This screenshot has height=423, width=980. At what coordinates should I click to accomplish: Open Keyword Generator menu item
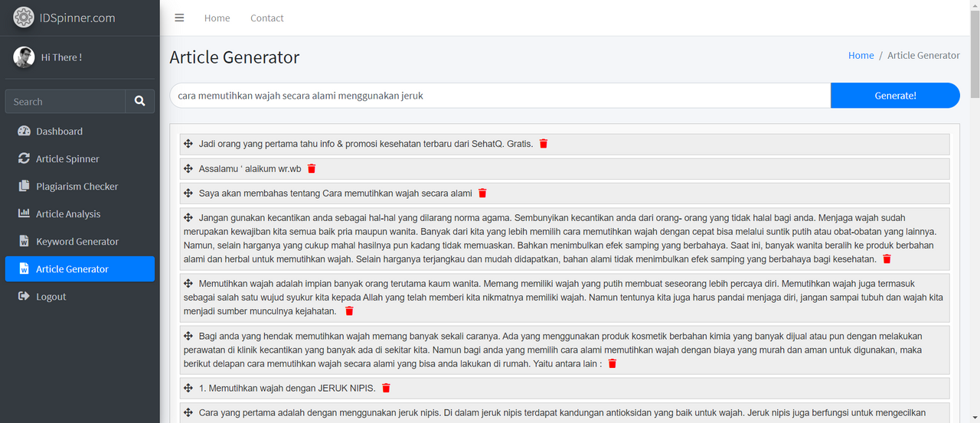click(x=80, y=241)
